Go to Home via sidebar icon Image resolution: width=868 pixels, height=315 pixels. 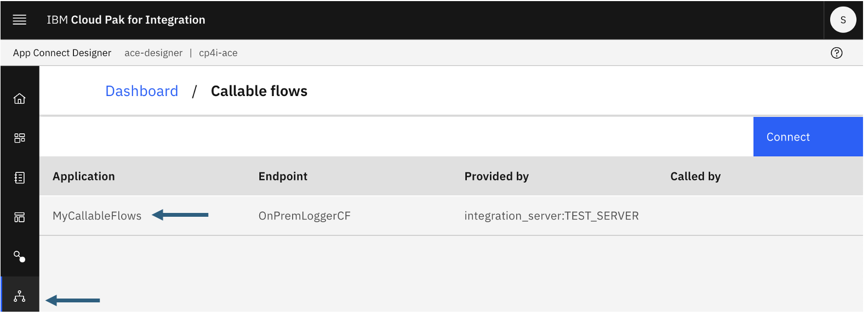[20, 99]
